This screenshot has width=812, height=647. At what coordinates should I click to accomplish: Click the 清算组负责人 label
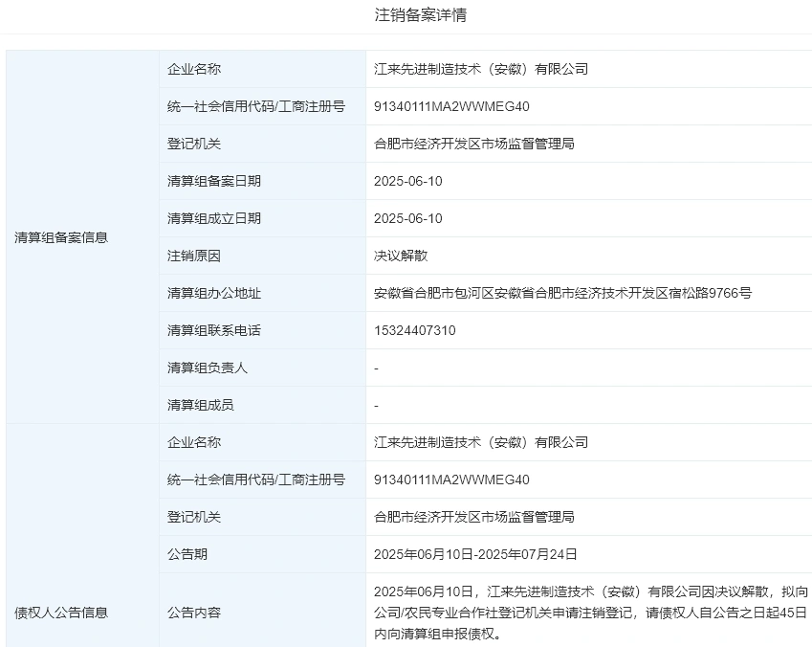click(x=208, y=368)
